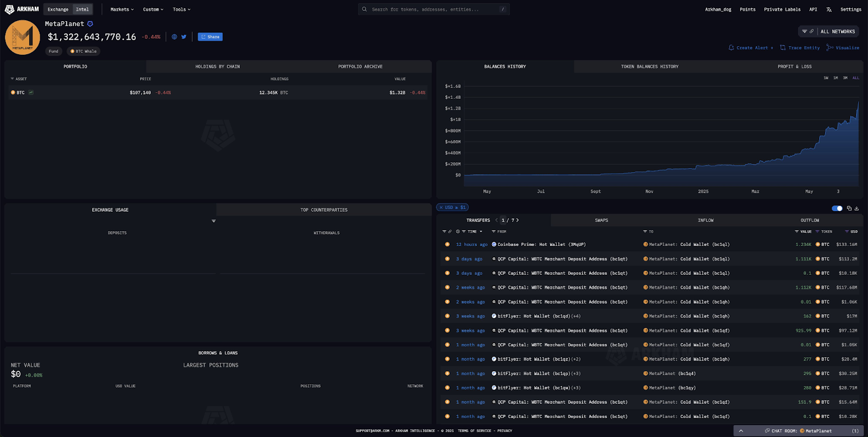This screenshot has height=437, width=868.
Task: Open the Custom dropdown menu
Action: point(153,9)
